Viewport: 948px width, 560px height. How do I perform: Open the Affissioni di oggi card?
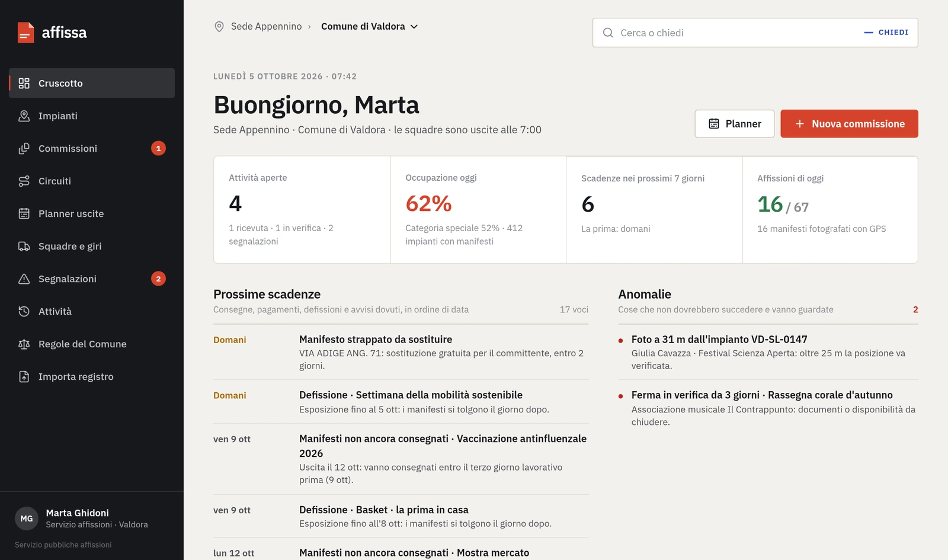point(830,210)
